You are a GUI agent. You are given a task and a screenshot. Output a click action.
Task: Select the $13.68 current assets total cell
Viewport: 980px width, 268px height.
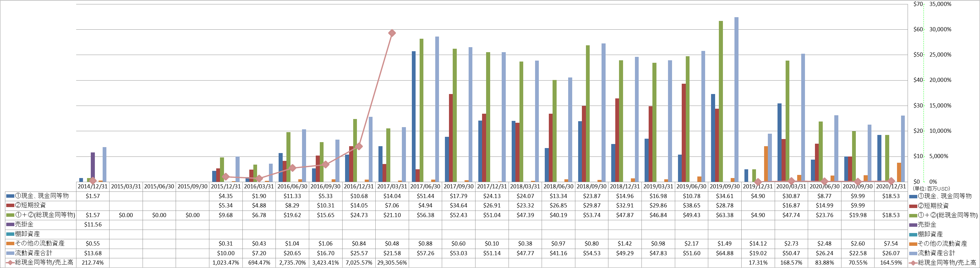[x=93, y=253]
